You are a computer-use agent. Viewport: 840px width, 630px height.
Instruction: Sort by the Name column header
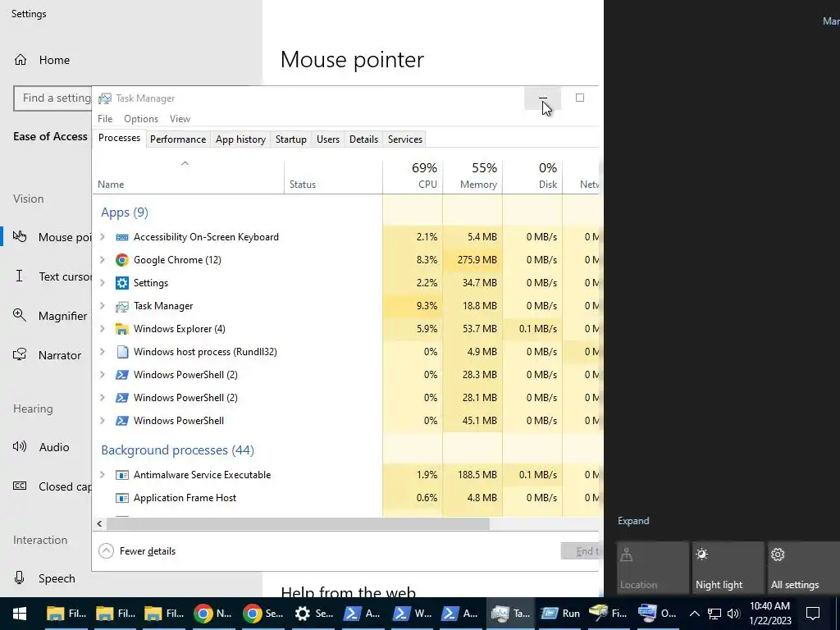pyautogui.click(x=189, y=176)
